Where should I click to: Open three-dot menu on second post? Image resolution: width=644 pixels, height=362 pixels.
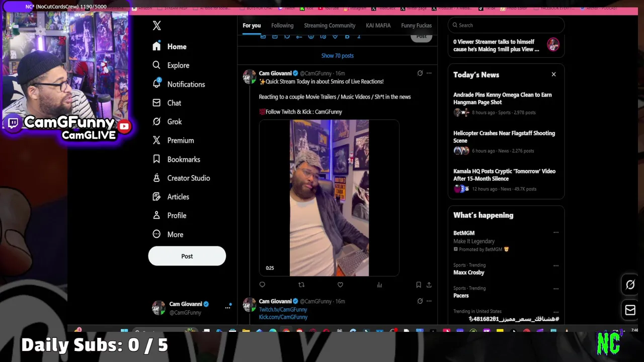coord(429,301)
